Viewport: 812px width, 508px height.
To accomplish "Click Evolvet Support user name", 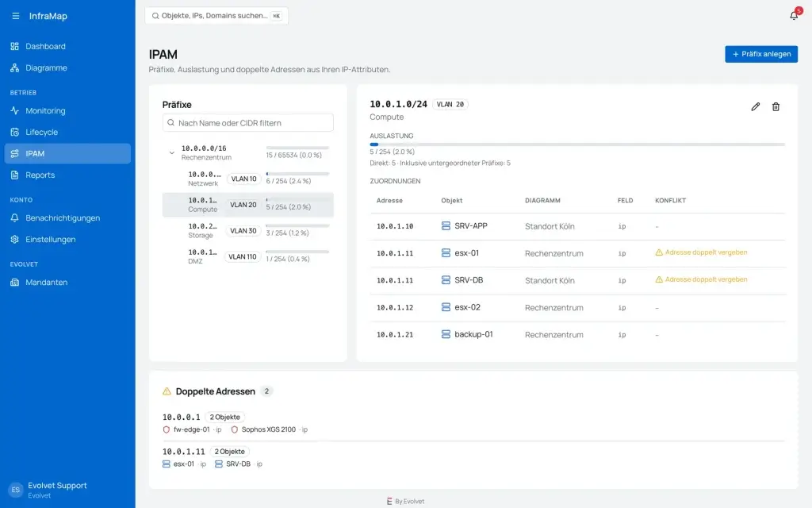I will [x=57, y=486].
